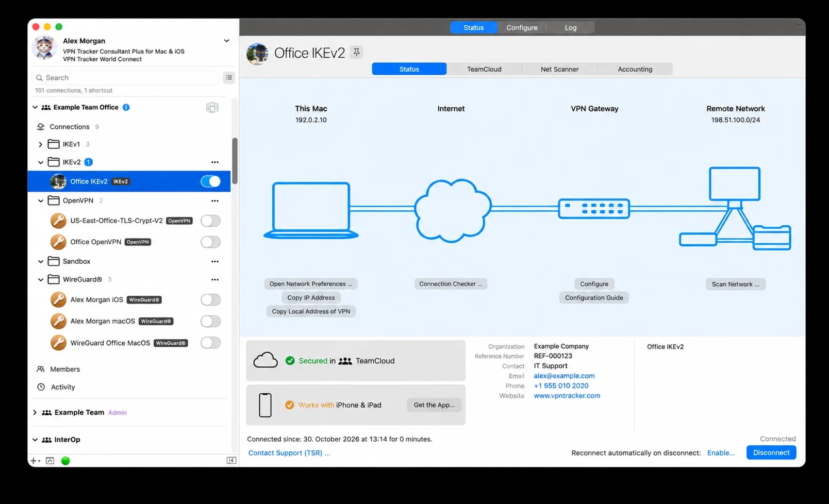829x504 pixels.
Task: Collapse the sidebar with the bottom panel icon
Action: tap(231, 461)
